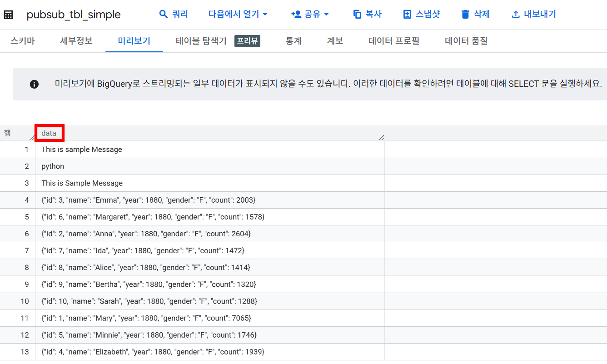
Task: Select the row with name Anna
Action: [x=303, y=234]
